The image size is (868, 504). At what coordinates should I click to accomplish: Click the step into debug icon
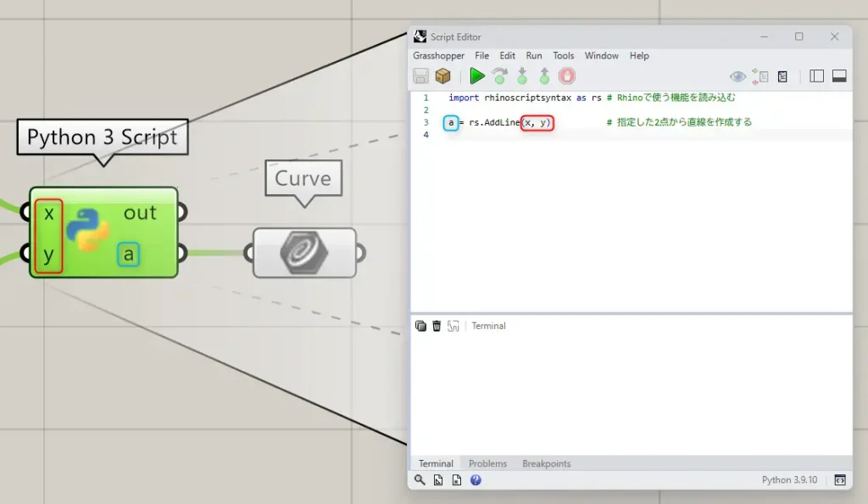(522, 76)
